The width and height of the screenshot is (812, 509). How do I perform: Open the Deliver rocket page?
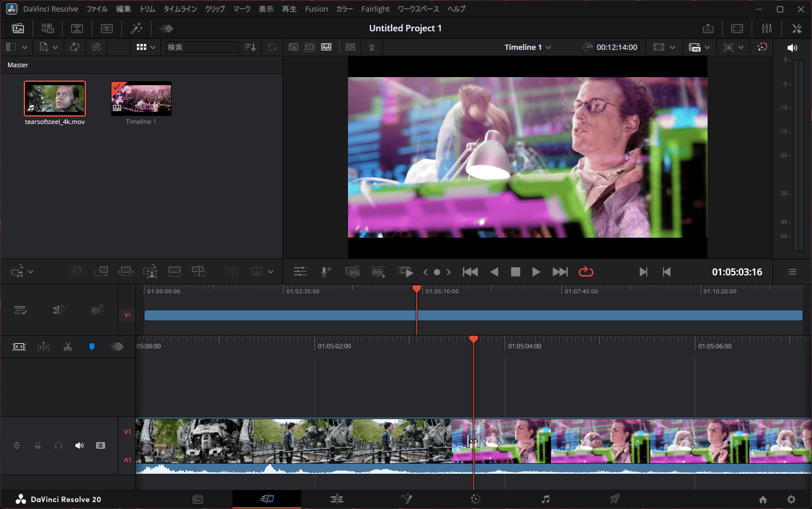click(614, 499)
